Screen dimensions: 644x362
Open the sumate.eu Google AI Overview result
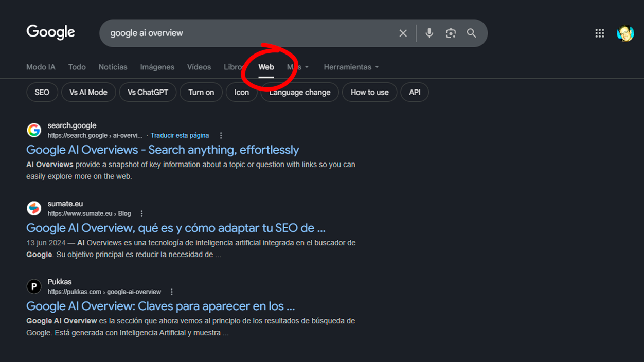[176, 228]
